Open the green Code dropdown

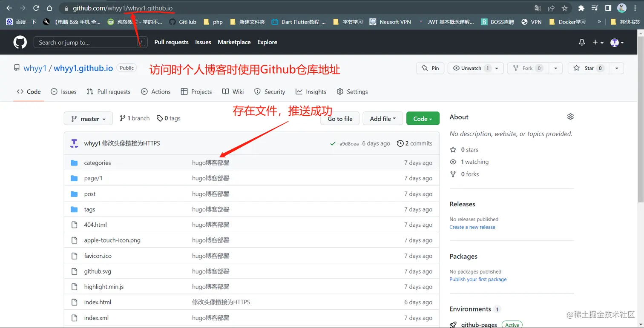[x=423, y=119]
